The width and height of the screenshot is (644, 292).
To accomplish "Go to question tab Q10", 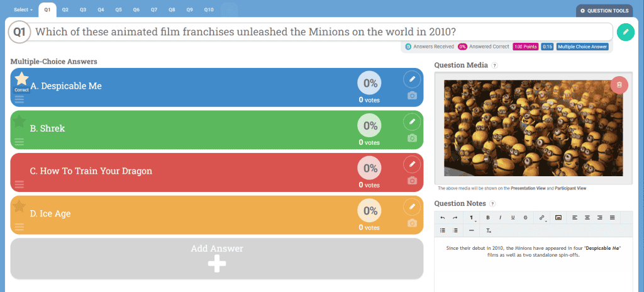I will (x=209, y=9).
